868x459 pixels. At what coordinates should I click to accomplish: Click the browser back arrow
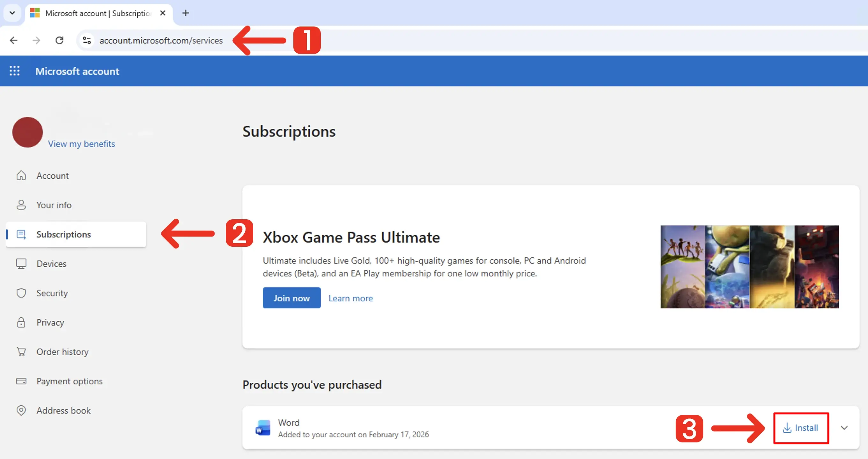point(13,41)
